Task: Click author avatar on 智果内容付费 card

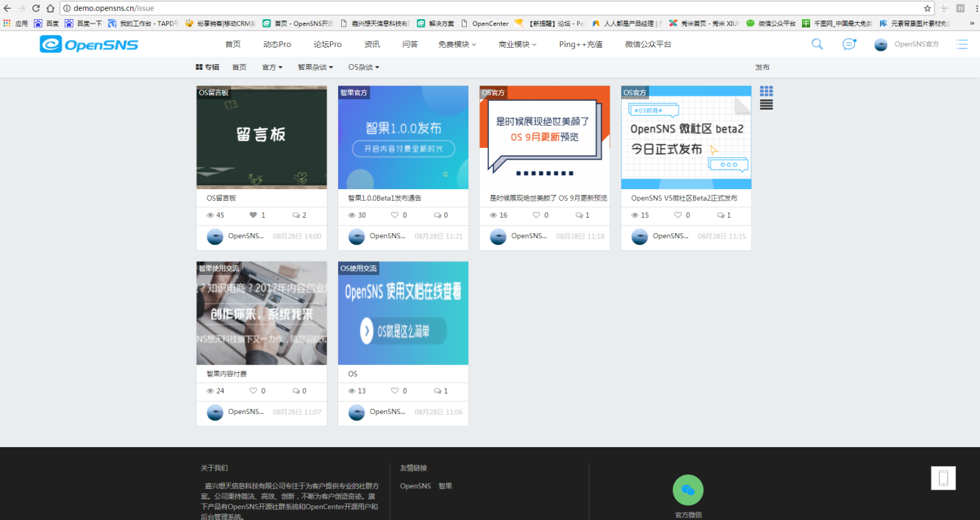Action: coord(215,413)
